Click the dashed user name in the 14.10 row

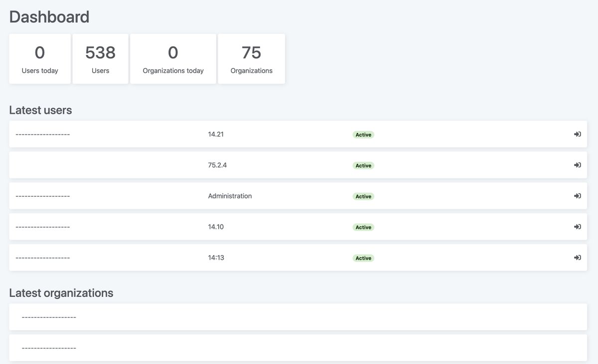click(x=43, y=227)
